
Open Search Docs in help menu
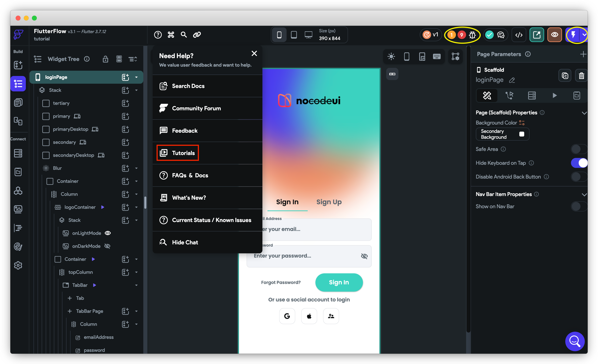point(207,86)
